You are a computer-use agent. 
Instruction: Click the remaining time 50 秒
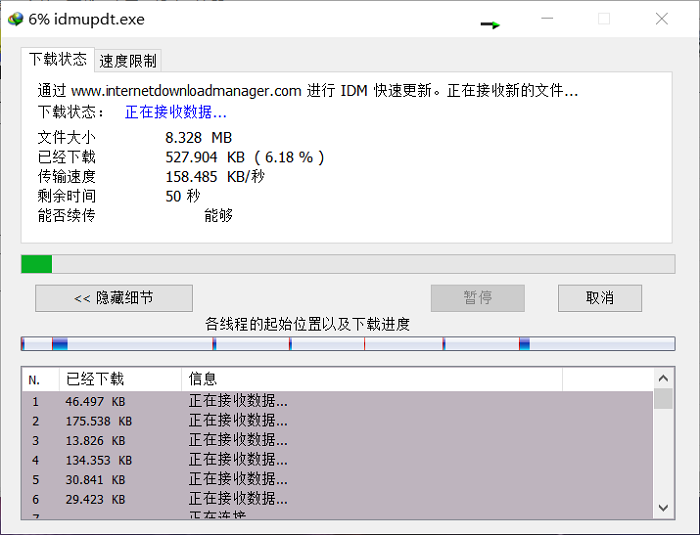coord(183,196)
